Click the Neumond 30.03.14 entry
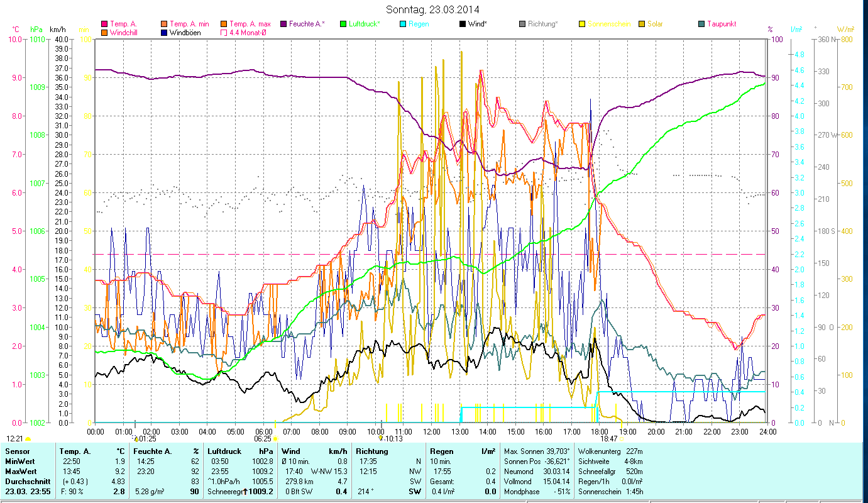This screenshot has width=868, height=503. (x=537, y=472)
